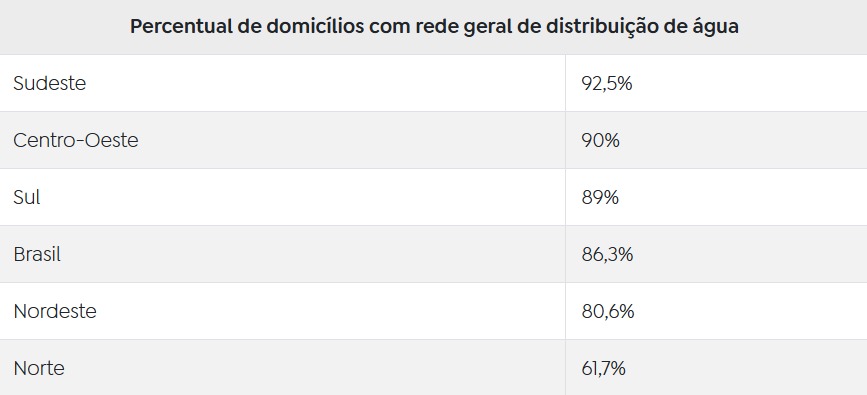Select the Sudeste row label

pyautogui.click(x=50, y=83)
